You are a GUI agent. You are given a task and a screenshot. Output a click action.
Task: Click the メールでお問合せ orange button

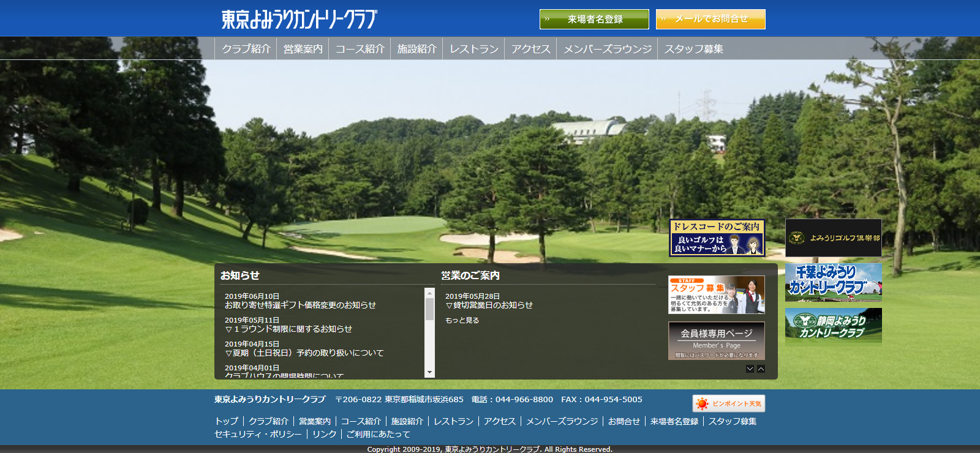tap(710, 19)
